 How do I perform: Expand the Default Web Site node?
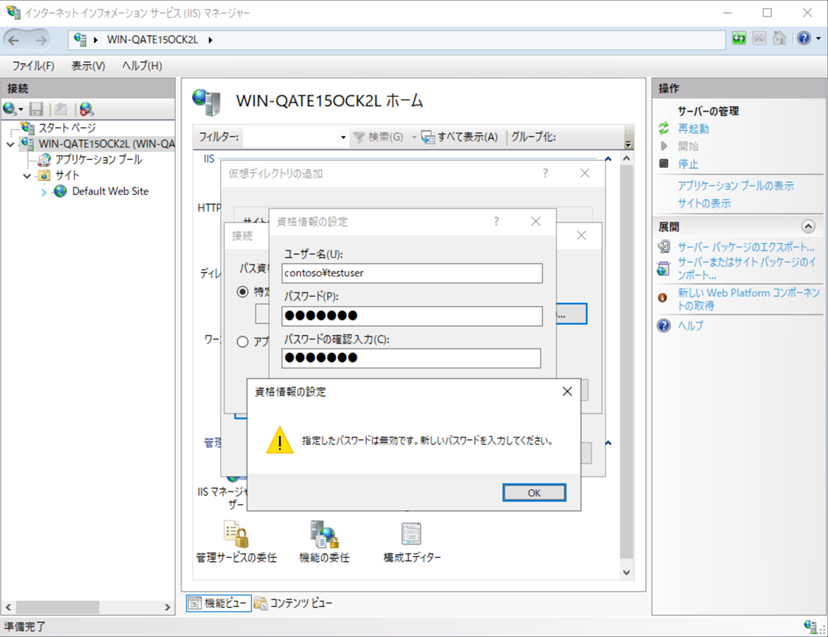click(44, 192)
